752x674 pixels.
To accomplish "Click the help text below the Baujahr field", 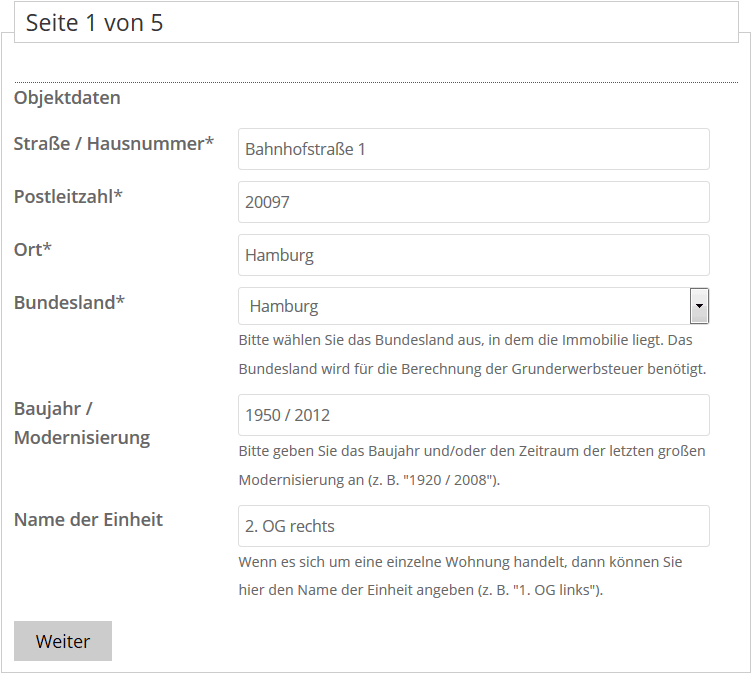I will point(472,465).
